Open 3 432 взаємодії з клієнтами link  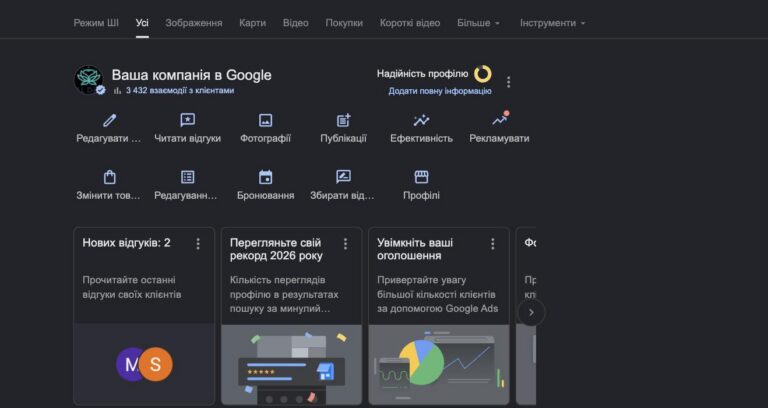[x=180, y=91]
